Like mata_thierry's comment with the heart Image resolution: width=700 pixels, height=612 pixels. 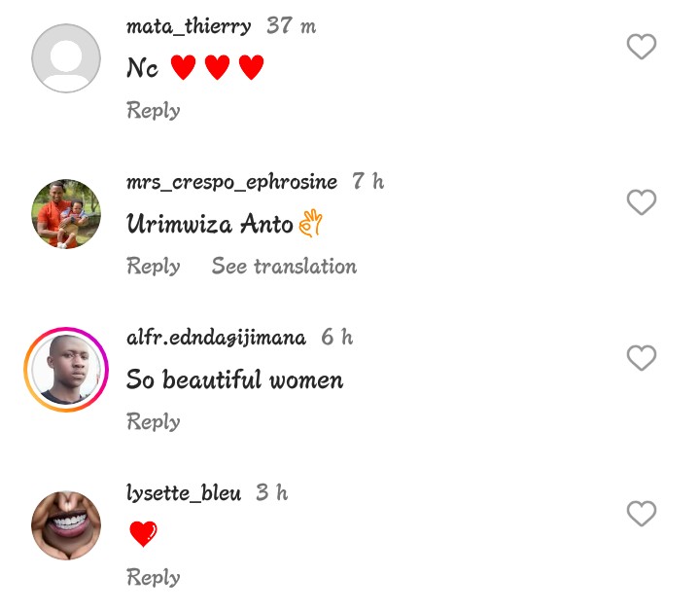click(641, 47)
